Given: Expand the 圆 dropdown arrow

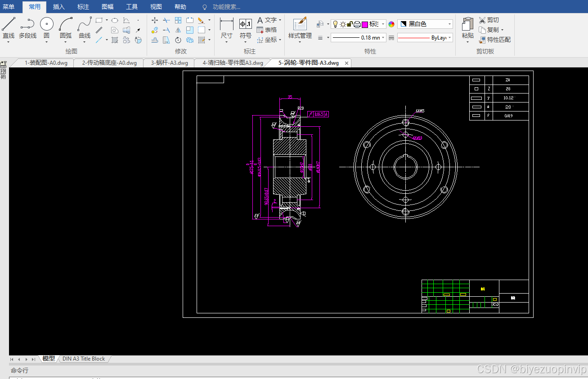Looking at the screenshot, I should pos(47,42).
